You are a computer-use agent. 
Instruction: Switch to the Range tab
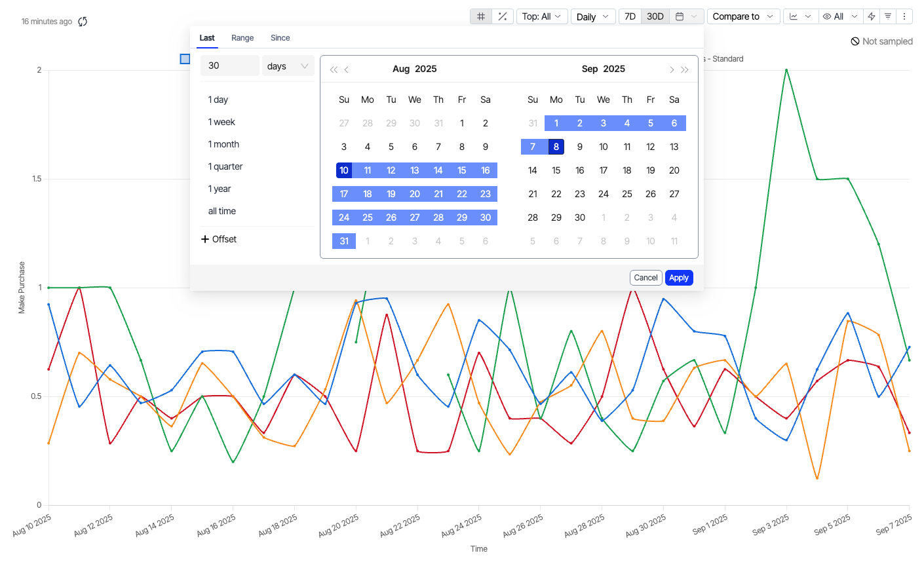click(242, 38)
